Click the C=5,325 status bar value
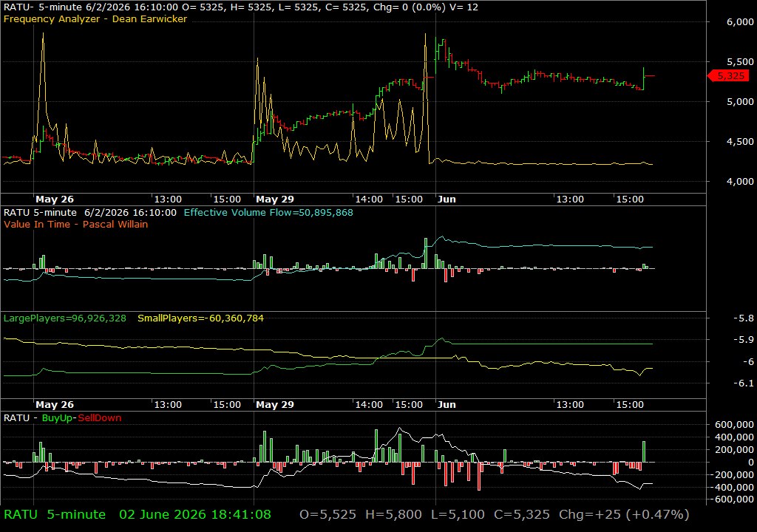Image resolution: width=757 pixels, height=532 pixels. [x=522, y=514]
